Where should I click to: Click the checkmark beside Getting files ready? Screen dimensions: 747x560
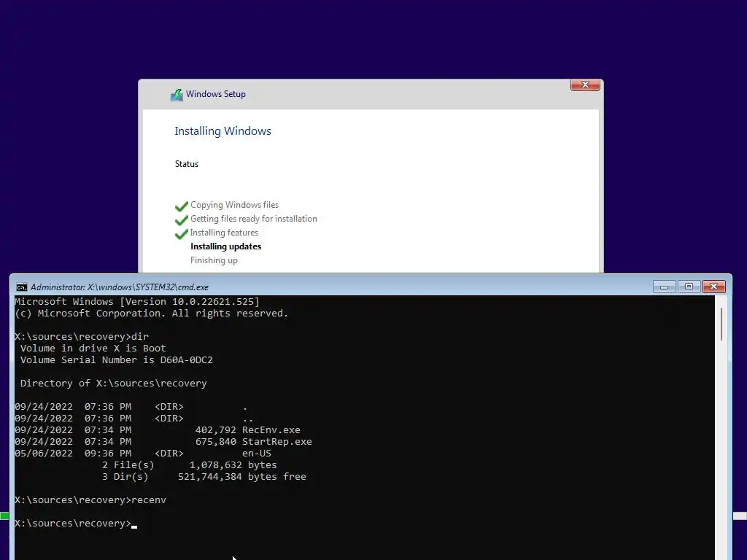pos(182,220)
